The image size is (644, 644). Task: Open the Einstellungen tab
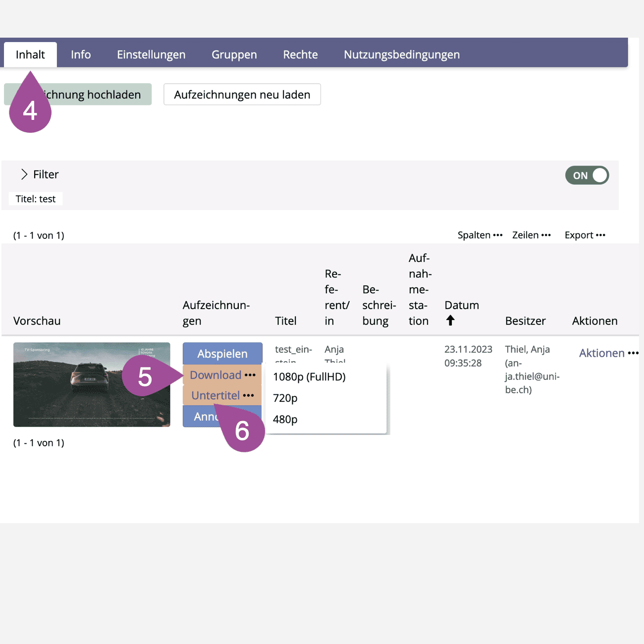[151, 54]
